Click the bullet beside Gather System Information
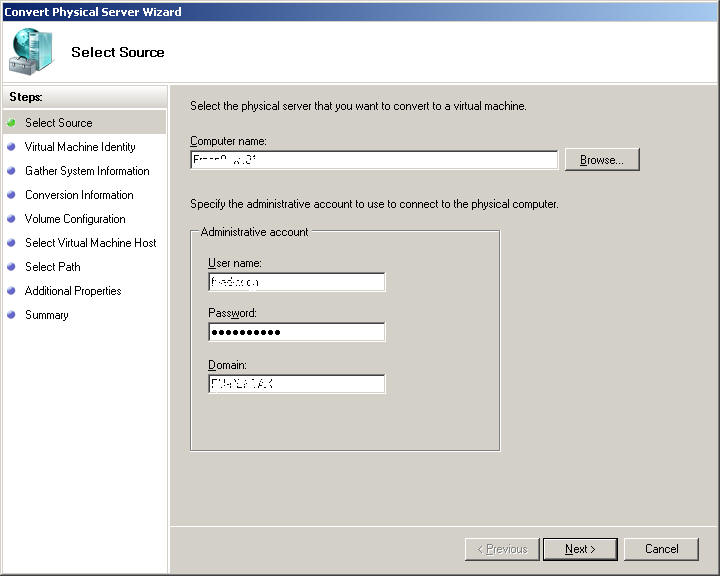 (x=11, y=170)
